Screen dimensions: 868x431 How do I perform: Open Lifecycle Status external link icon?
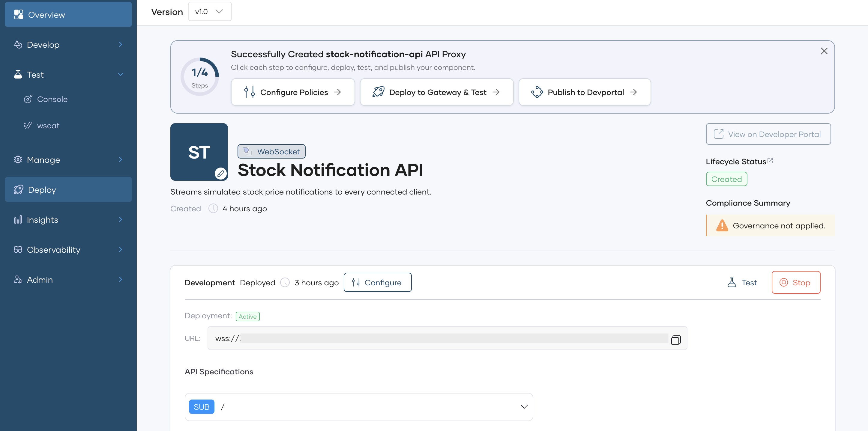[x=770, y=161]
